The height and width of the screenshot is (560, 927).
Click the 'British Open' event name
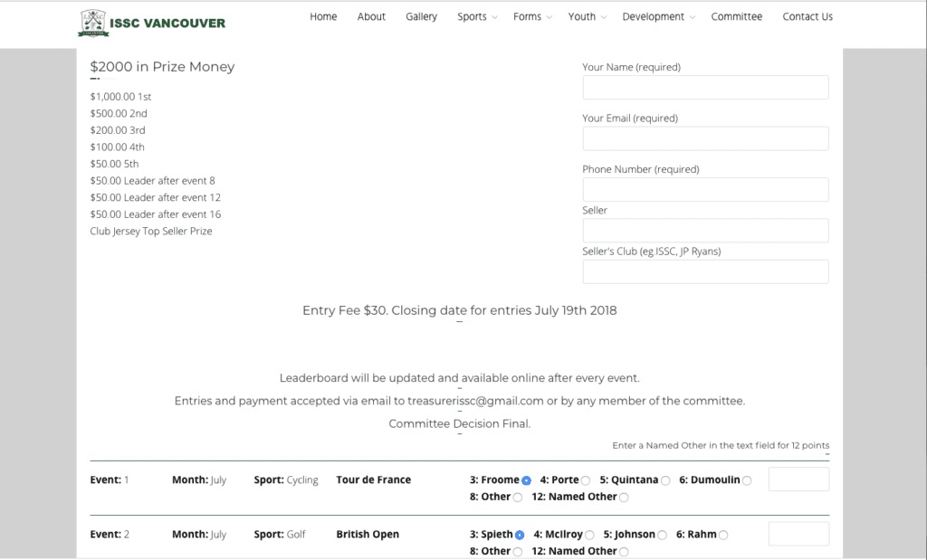tap(368, 534)
